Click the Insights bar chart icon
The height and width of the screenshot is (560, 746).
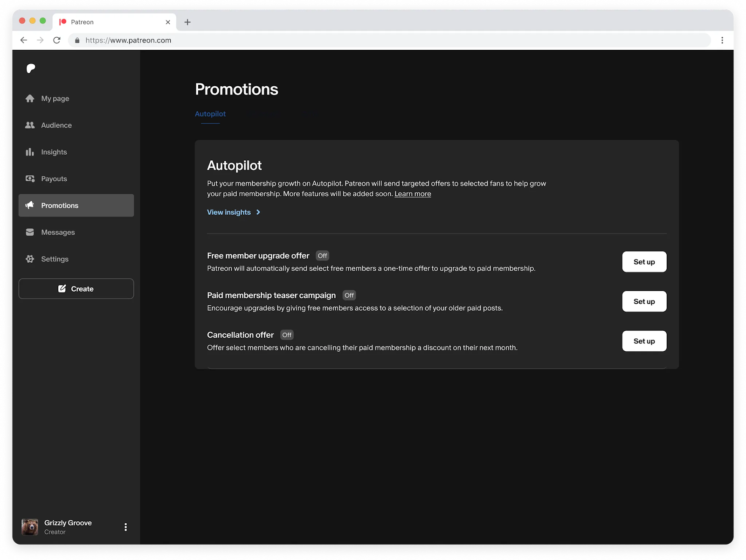coord(30,152)
